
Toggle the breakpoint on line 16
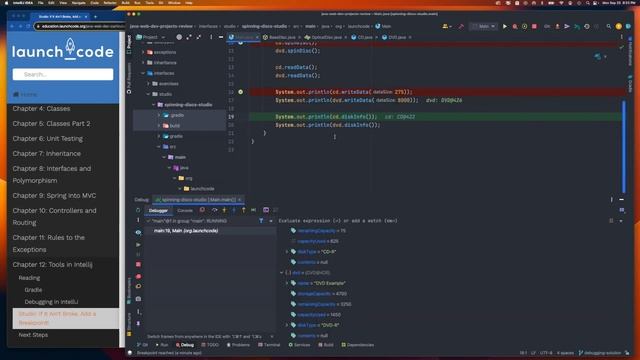(x=240, y=92)
